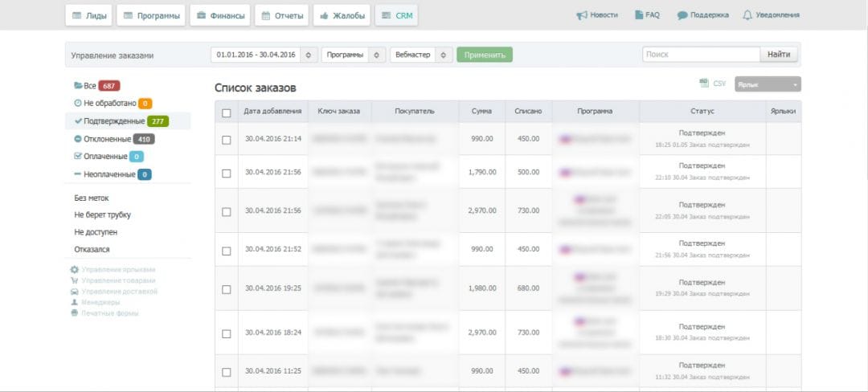Switch to the Финансы tab
The image size is (868, 392).
[x=220, y=15]
